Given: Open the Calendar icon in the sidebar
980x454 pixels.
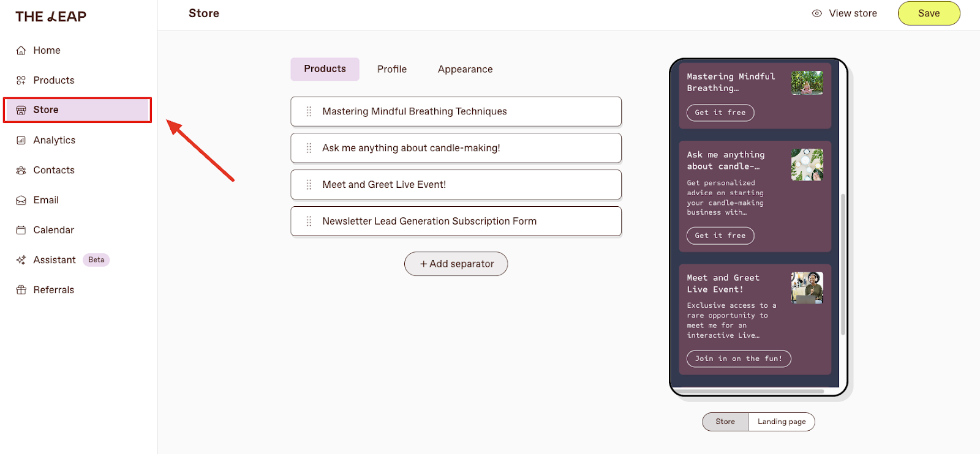Looking at the screenshot, I should 21,229.
